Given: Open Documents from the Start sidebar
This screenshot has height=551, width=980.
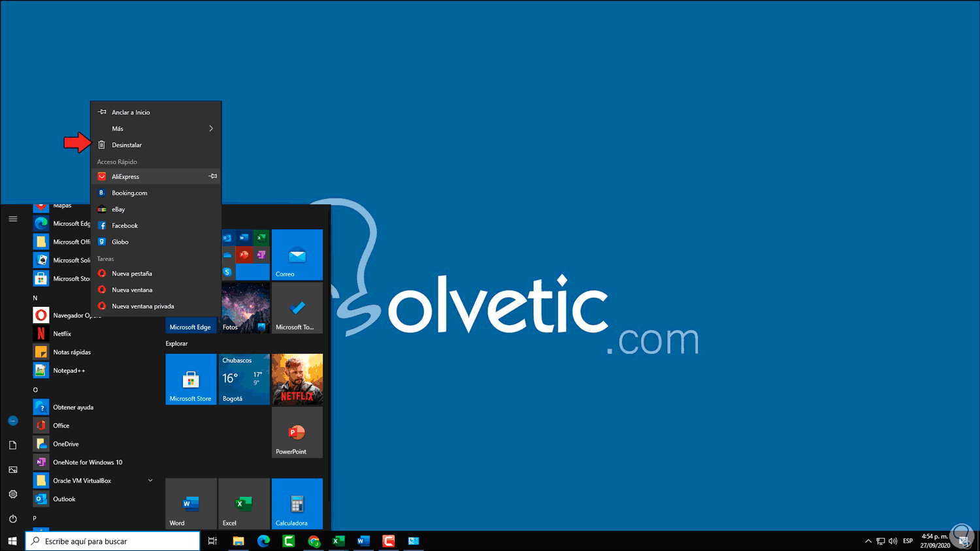Looking at the screenshot, I should [13, 445].
